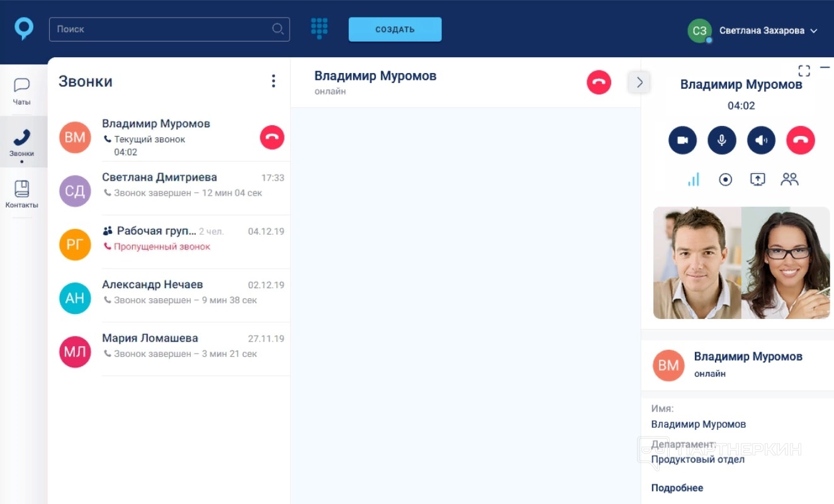Toggle the video camera

[682, 140]
